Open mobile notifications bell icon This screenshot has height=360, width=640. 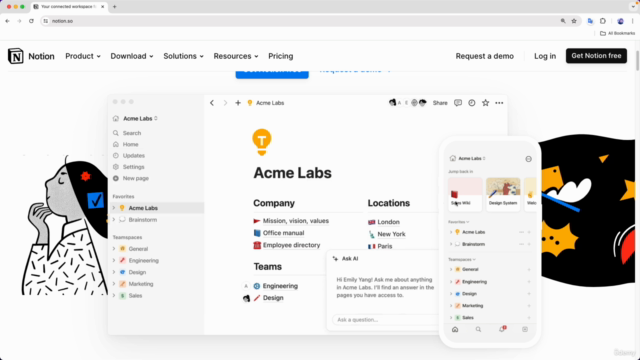coord(502,329)
